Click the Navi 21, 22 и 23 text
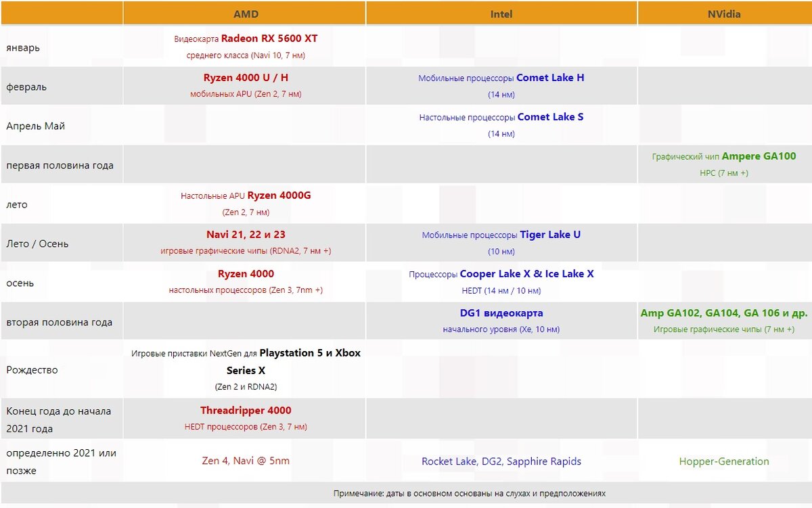Screen dimensions: 812x508 (246, 235)
